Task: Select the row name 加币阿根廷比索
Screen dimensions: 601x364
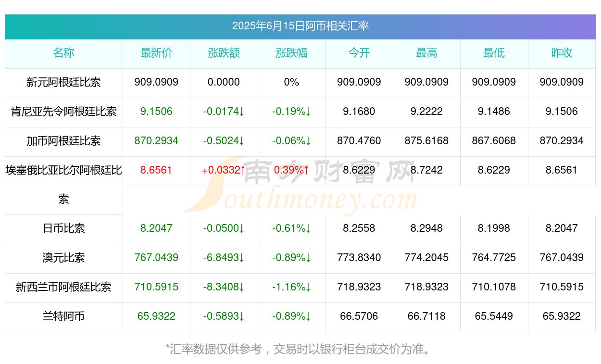Action: click(x=63, y=141)
